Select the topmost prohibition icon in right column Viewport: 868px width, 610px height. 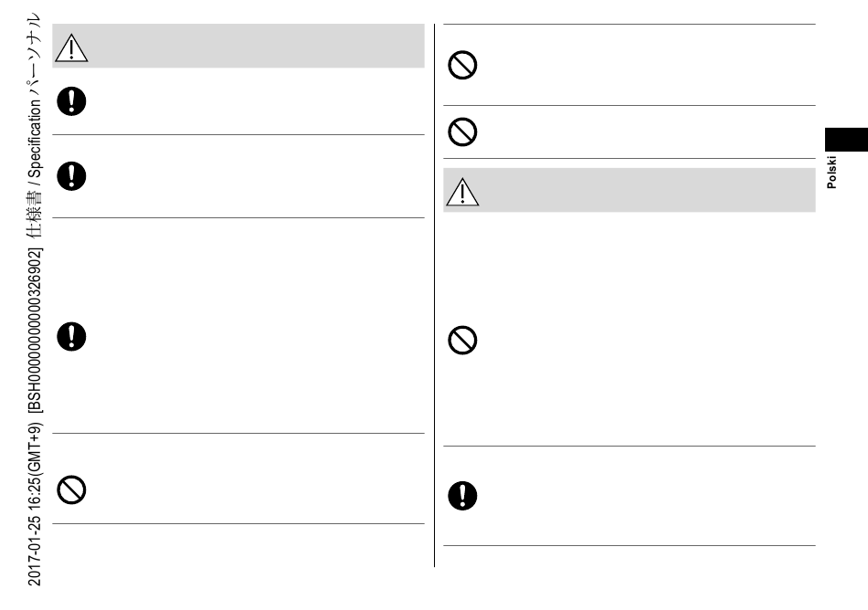click(x=462, y=65)
